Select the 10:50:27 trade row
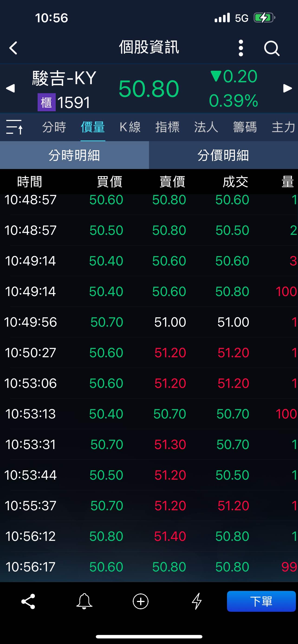The image size is (298, 644). [x=149, y=353]
